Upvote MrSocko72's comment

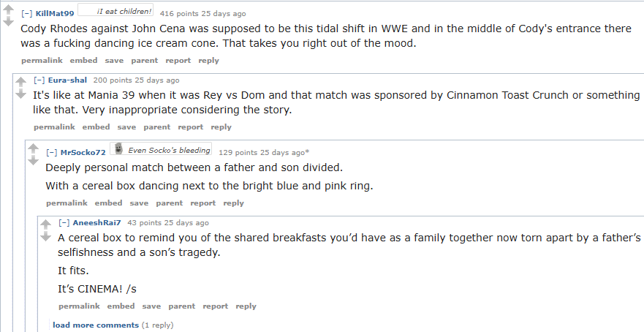(x=33, y=148)
